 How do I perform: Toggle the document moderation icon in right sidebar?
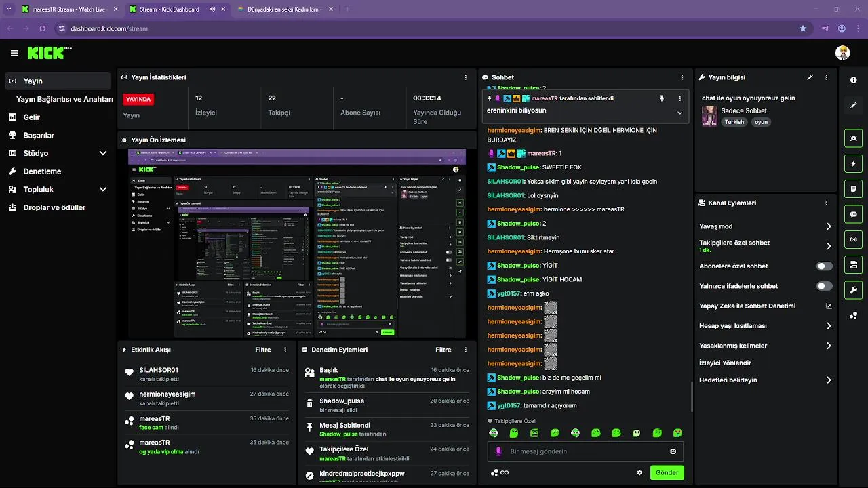(x=853, y=188)
